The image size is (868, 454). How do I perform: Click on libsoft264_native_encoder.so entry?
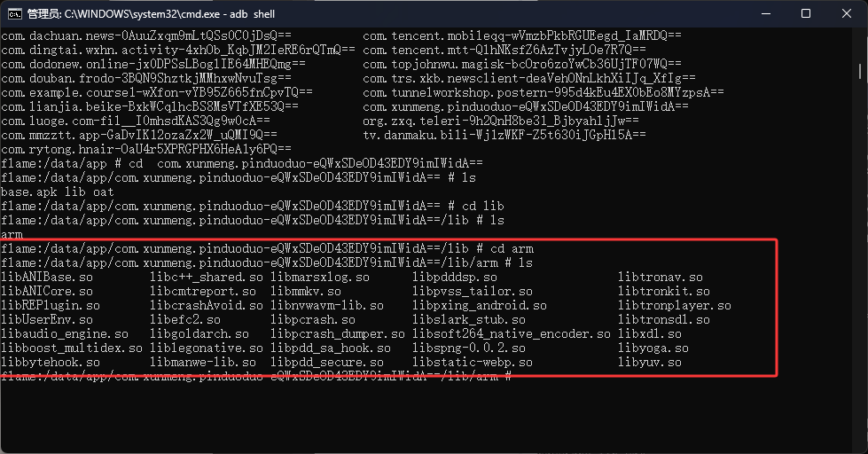click(512, 334)
